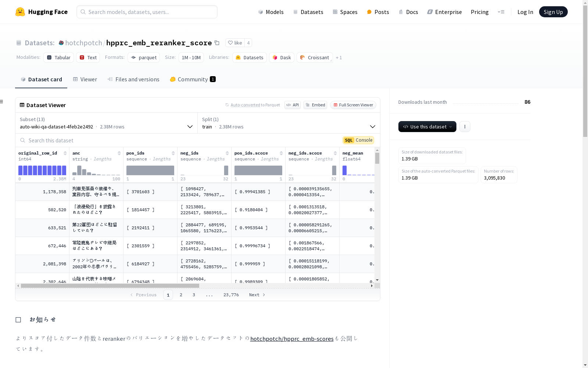Select the parquet format tag
The height and width of the screenshot is (368, 588).
[x=144, y=57]
